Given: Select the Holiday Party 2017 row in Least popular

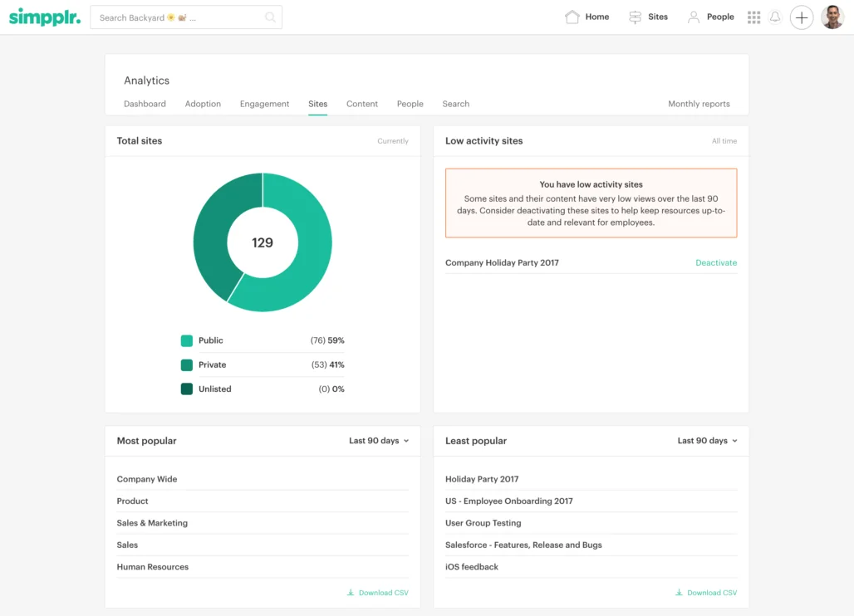Looking at the screenshot, I should point(591,479).
